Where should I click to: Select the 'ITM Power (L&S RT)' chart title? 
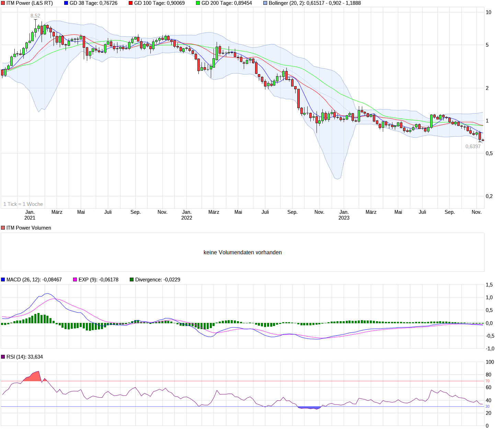[x=30, y=3]
